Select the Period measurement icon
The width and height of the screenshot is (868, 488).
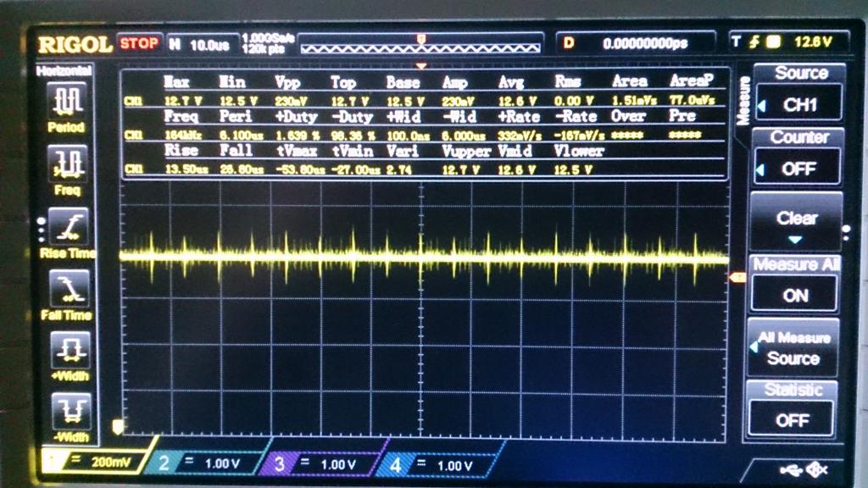tap(65, 102)
